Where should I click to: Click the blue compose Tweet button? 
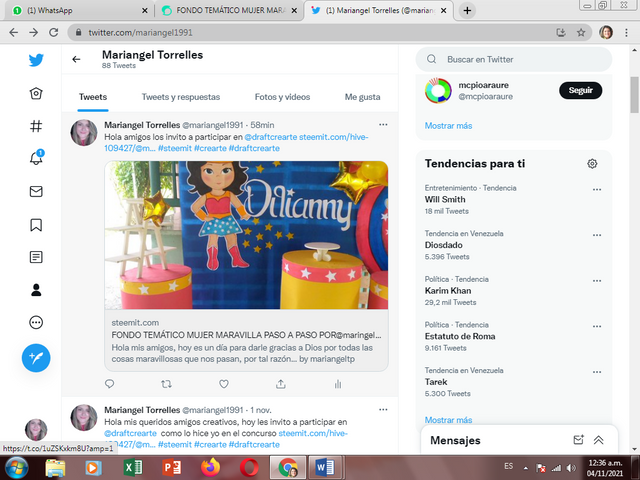pyautogui.click(x=36, y=358)
